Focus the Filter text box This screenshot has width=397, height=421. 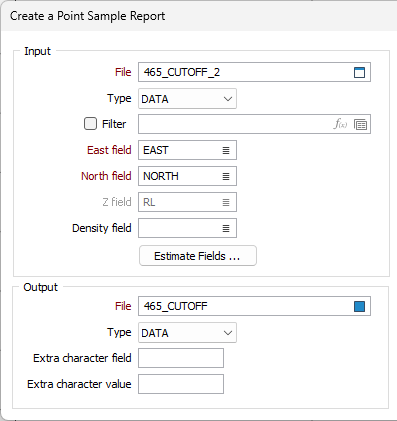(x=235, y=124)
